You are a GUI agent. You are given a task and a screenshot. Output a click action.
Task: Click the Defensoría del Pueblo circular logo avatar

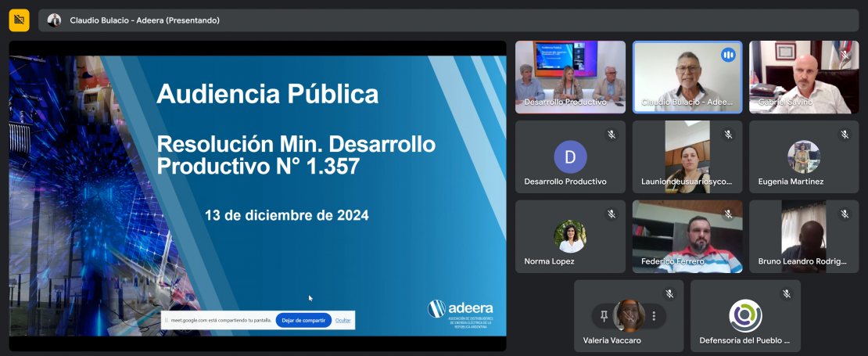[x=746, y=315]
